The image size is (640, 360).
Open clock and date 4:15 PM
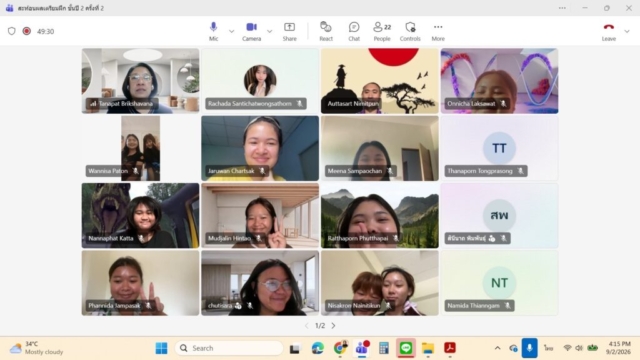pos(619,348)
